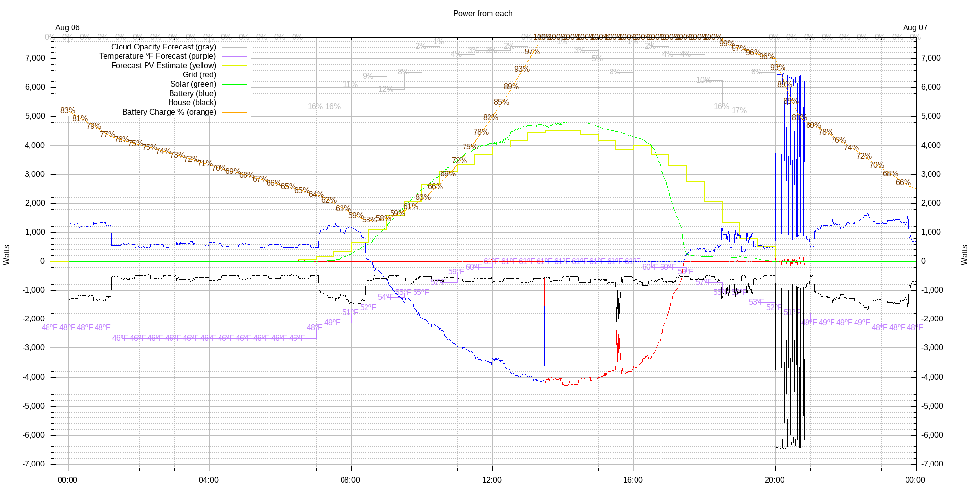
Task: Hide the Temperature ºF Forecast series
Action: pyautogui.click(x=157, y=56)
